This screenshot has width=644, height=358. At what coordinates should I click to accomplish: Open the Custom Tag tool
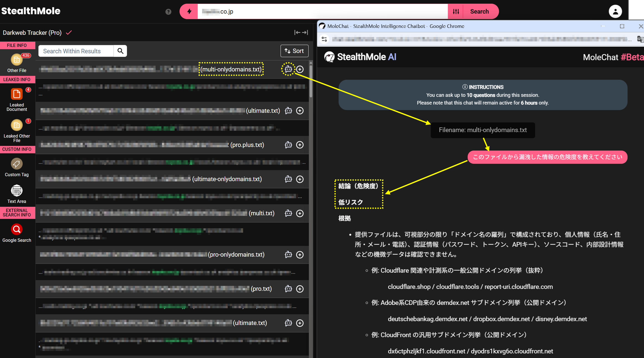click(16, 164)
